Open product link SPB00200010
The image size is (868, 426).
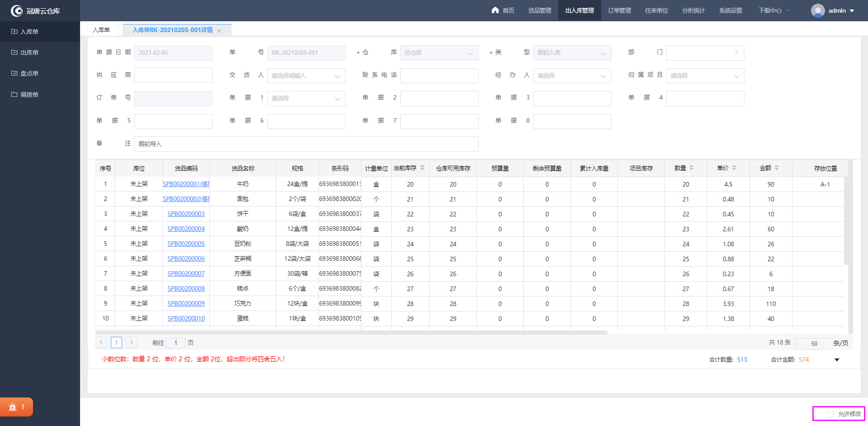pos(186,318)
